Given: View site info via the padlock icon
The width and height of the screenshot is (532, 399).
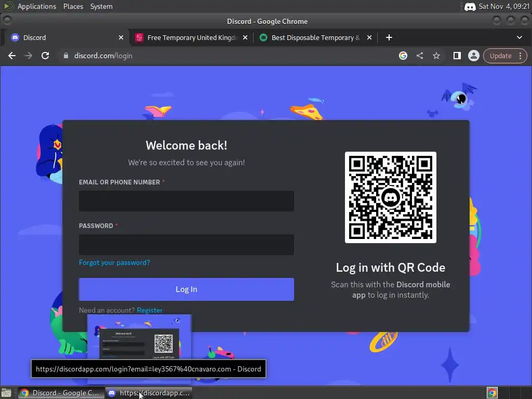Looking at the screenshot, I should pyautogui.click(x=66, y=56).
